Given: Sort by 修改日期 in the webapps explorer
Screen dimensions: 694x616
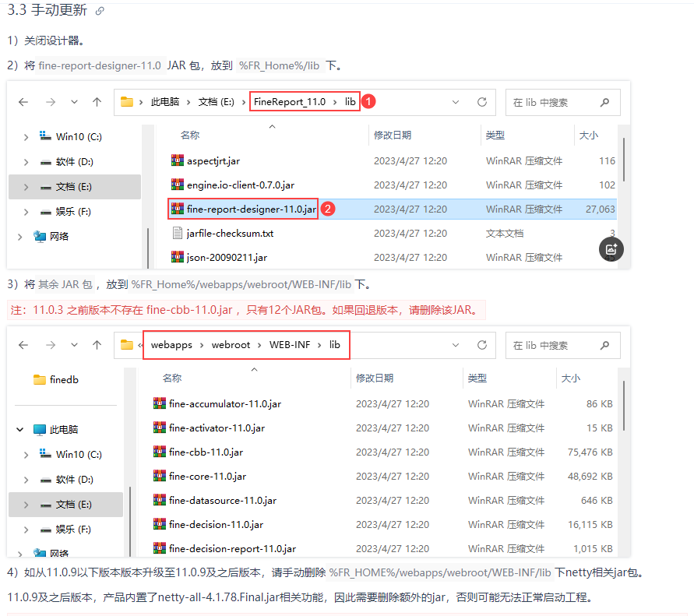Looking at the screenshot, I should click(375, 378).
